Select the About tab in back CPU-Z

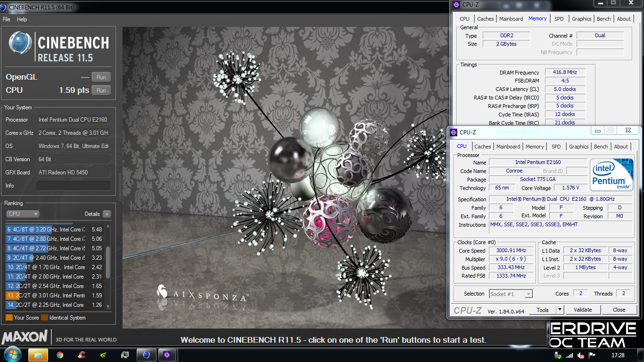624,19
